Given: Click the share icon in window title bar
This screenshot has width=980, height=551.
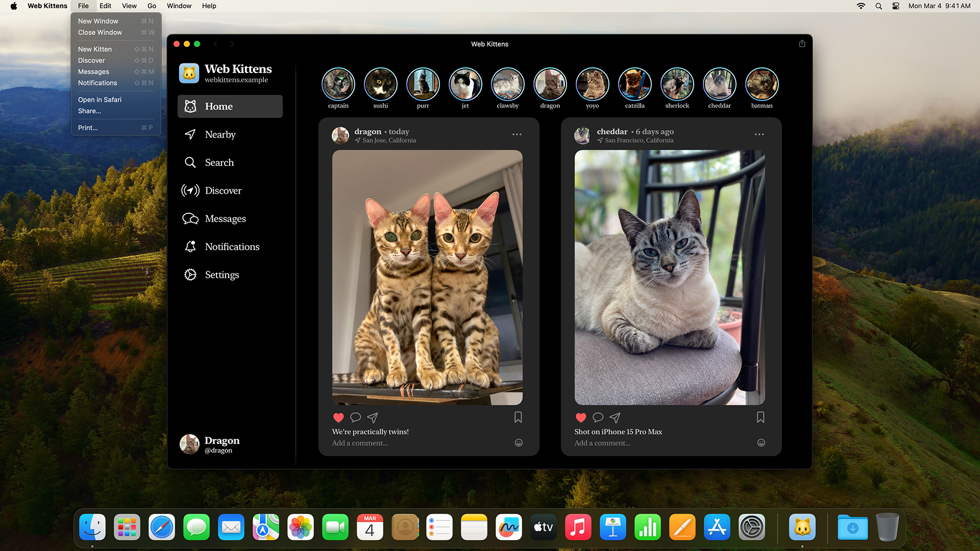Looking at the screenshot, I should [x=802, y=44].
